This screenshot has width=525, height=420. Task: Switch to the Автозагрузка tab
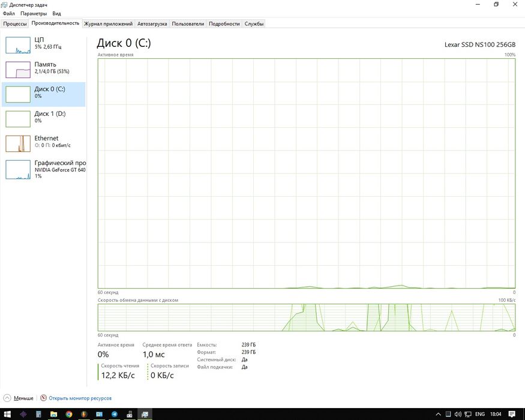[x=152, y=24]
